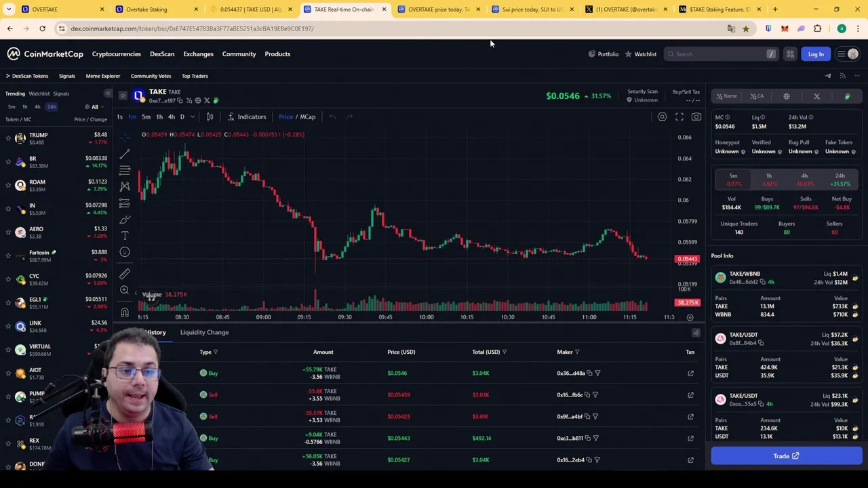Open the All networks filter dropdown
This screenshot has height=488, width=868.
[x=95, y=107]
